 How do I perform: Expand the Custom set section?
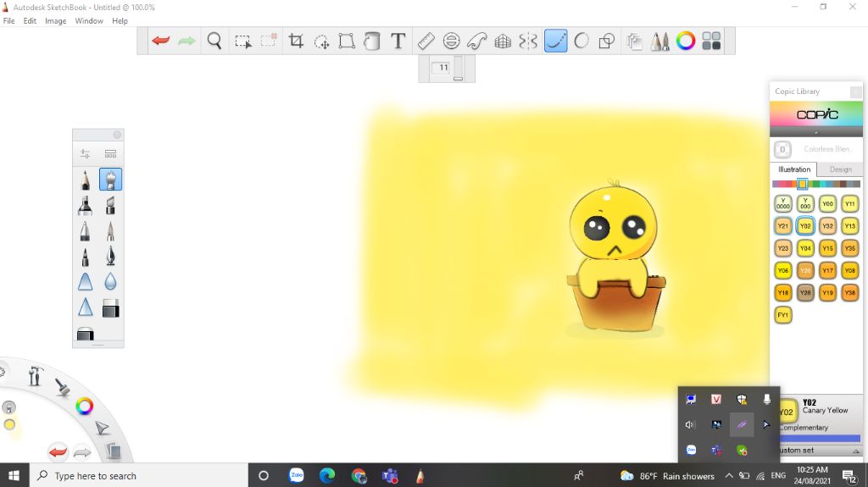click(x=856, y=451)
